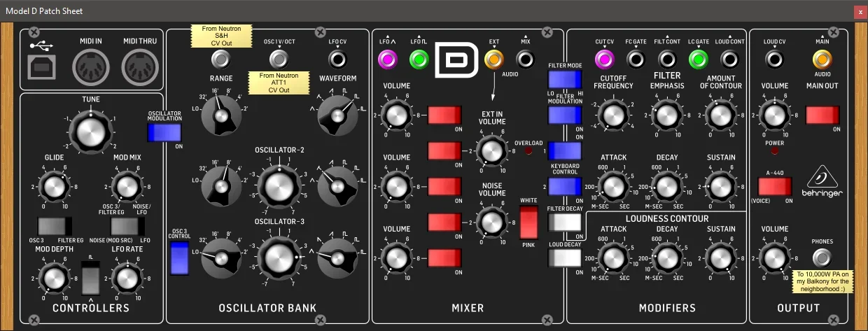Toggle the Oscillator Modulation switch
The width and height of the screenshot is (868, 331).
tap(164, 133)
